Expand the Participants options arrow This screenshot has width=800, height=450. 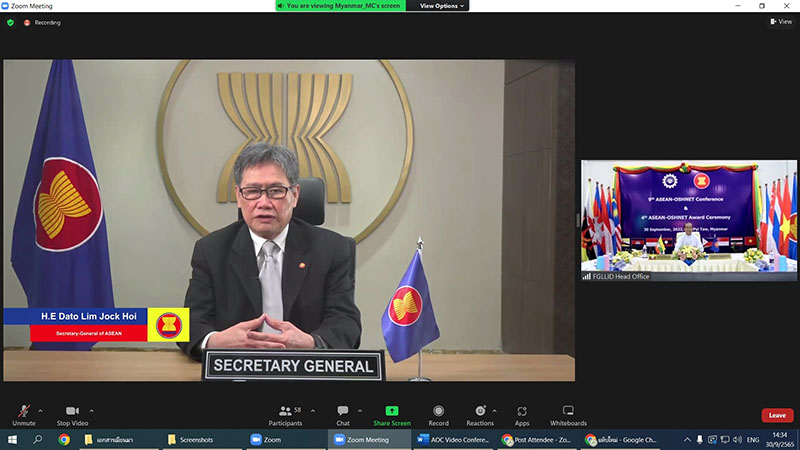coord(313,410)
